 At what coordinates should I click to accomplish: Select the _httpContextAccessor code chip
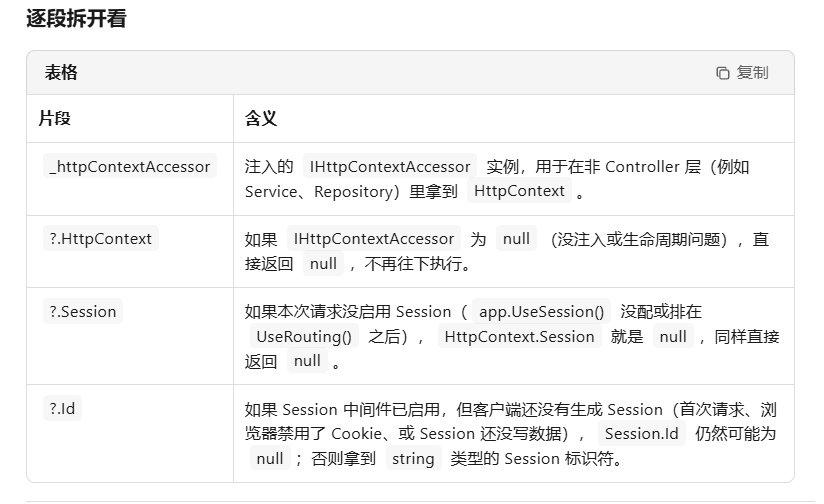(130, 166)
